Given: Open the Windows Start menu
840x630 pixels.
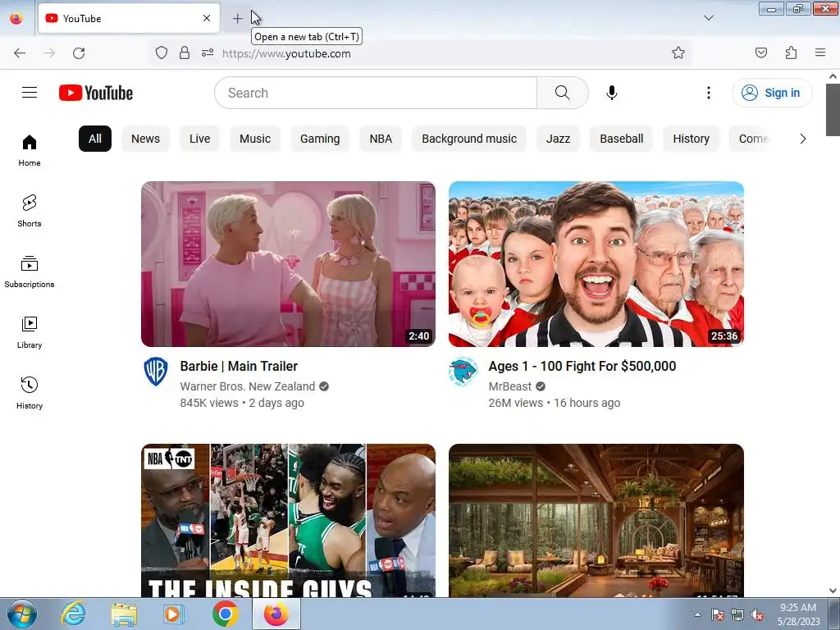Looking at the screenshot, I should pos(21,614).
